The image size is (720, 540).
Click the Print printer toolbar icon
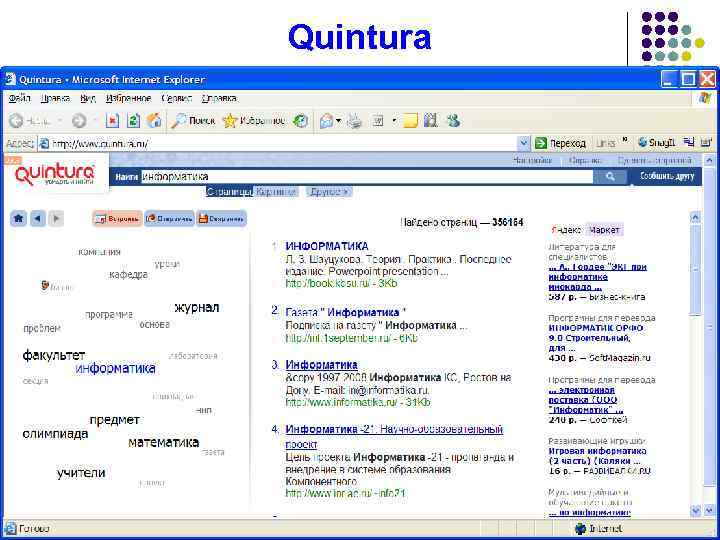point(354,121)
